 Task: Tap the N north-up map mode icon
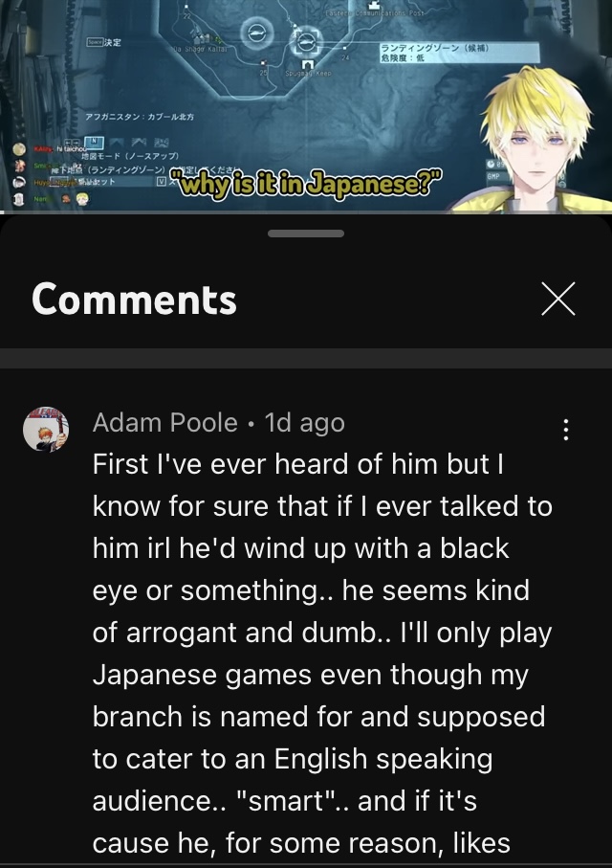[94, 143]
